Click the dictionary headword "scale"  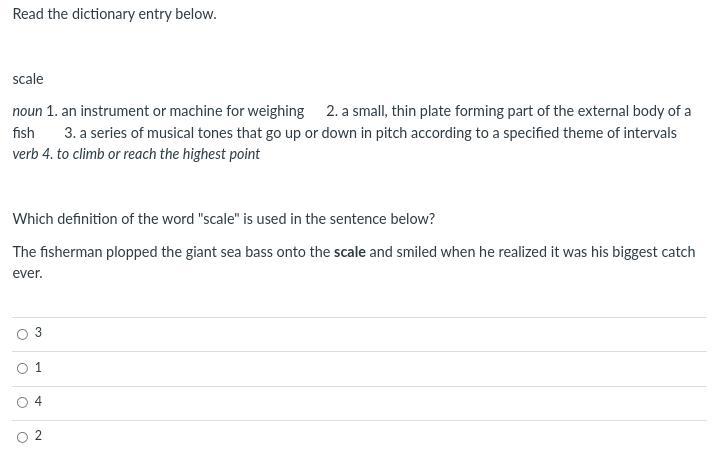pyautogui.click(x=28, y=79)
